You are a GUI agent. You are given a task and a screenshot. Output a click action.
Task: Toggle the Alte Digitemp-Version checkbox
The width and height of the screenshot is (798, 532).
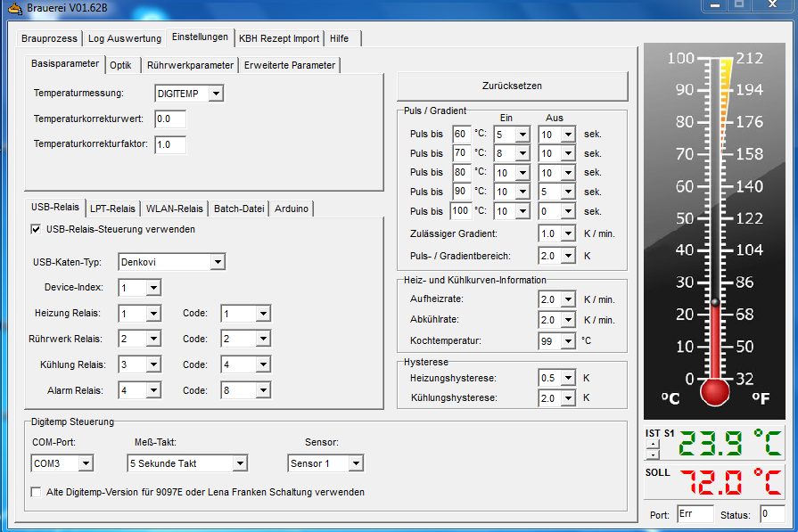[36, 492]
